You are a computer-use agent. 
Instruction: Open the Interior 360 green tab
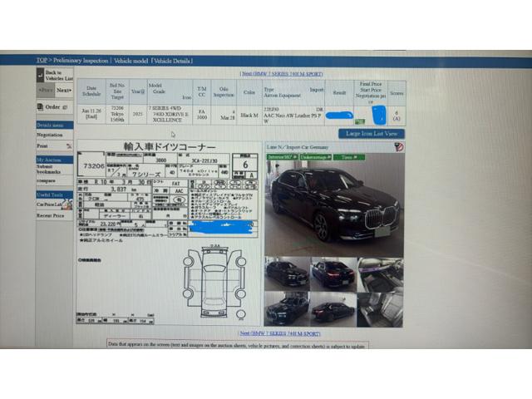282,157
